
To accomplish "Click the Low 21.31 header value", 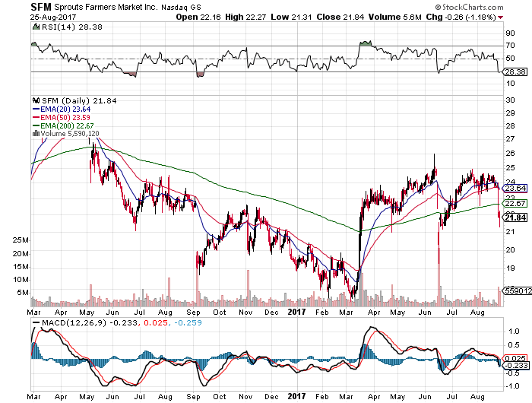I will pyautogui.click(x=291, y=17).
